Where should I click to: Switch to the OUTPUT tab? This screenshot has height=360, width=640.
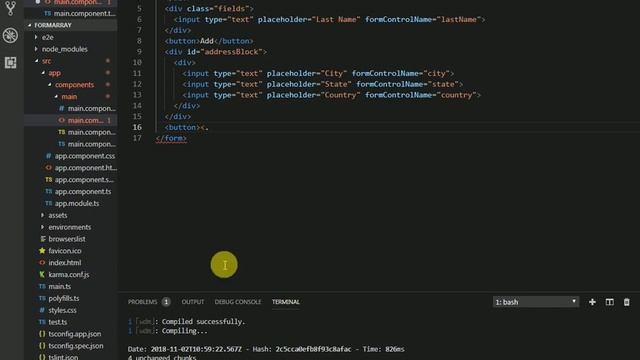click(193, 302)
